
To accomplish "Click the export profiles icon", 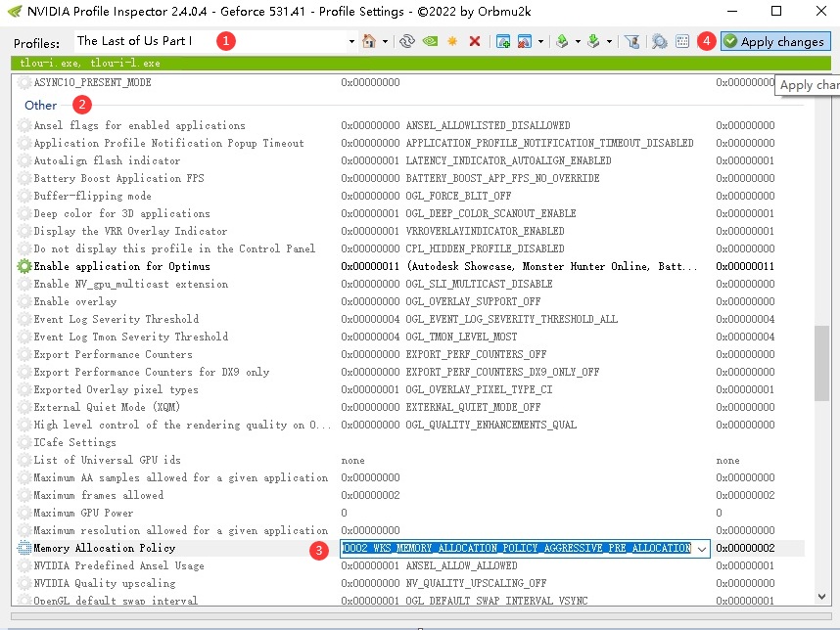I will [x=562, y=41].
